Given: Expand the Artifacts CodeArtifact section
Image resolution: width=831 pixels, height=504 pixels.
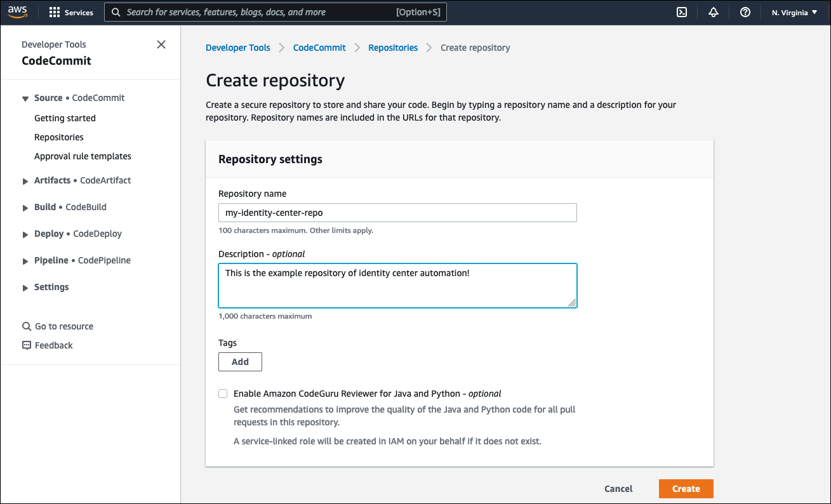Looking at the screenshot, I should (25, 181).
